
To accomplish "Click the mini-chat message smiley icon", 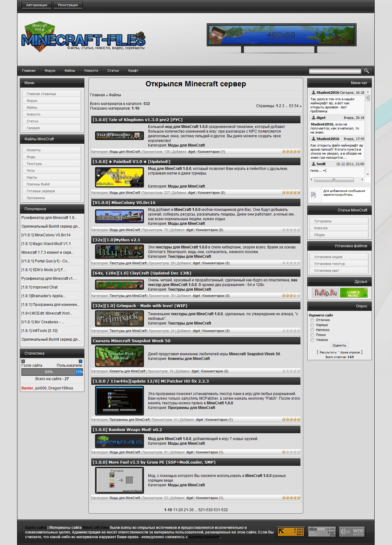I will [x=313, y=195].
